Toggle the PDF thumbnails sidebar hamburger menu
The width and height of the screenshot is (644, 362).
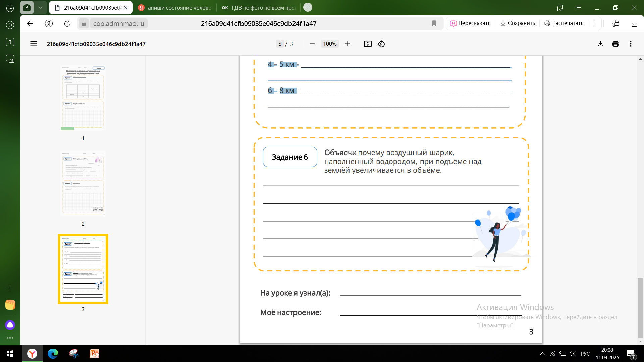pos(34,44)
